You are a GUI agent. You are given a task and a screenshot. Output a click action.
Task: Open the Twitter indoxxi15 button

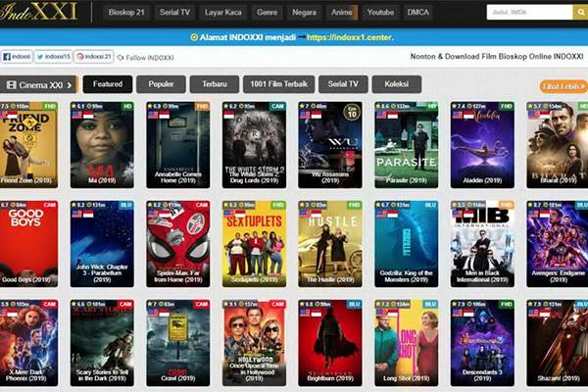pos(53,57)
